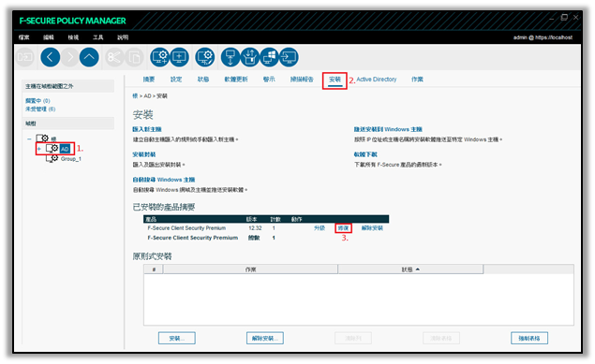595x364 pixels.
Task: Click the Windows logo monitor toolbar icon
Action: [270, 57]
